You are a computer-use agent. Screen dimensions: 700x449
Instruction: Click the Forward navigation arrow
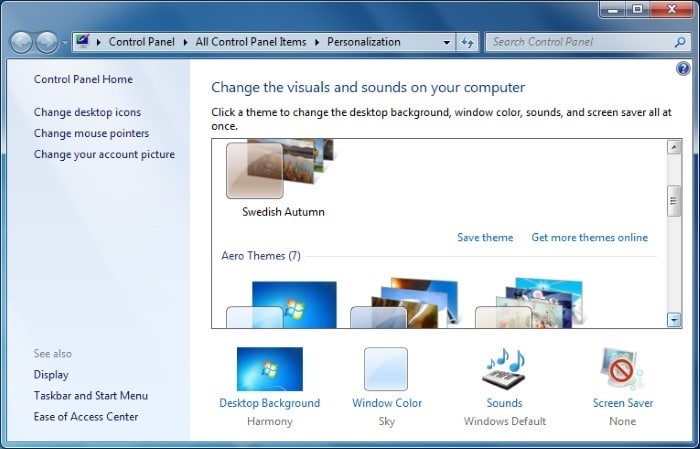pos(47,42)
